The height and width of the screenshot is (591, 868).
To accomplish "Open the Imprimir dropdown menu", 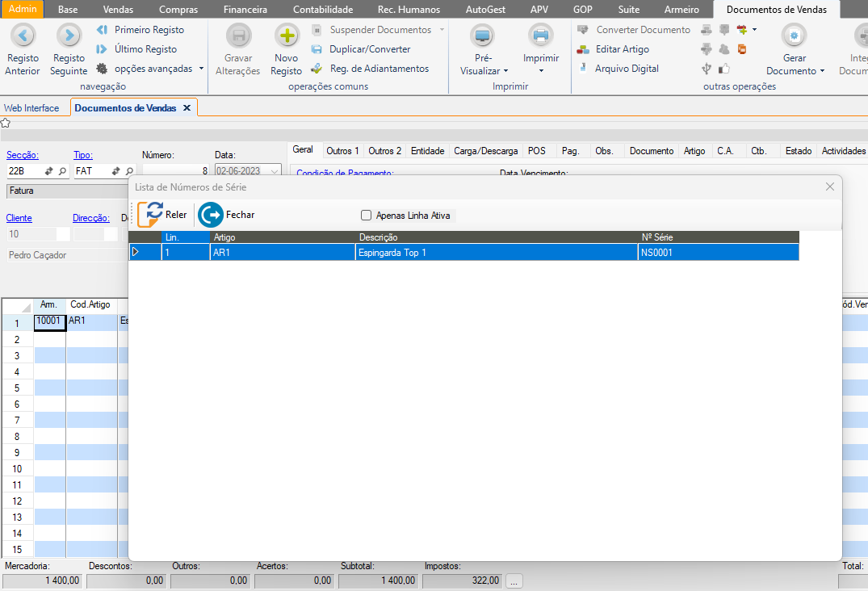I will tap(541, 70).
